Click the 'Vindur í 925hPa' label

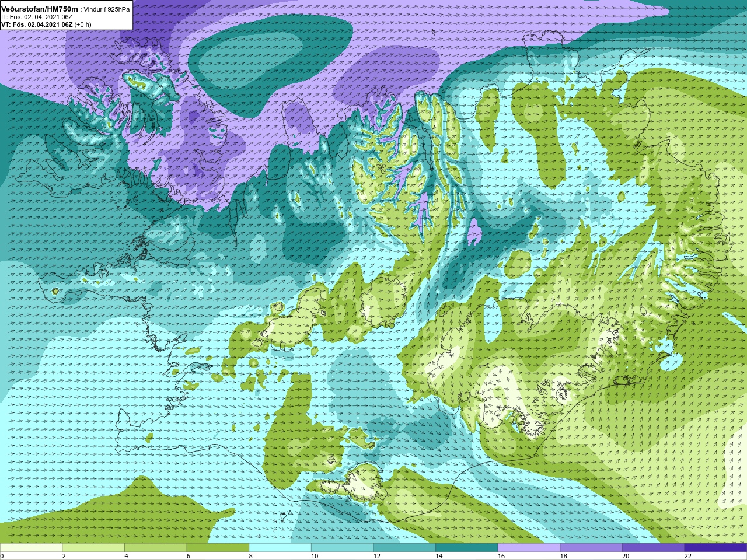point(107,9)
